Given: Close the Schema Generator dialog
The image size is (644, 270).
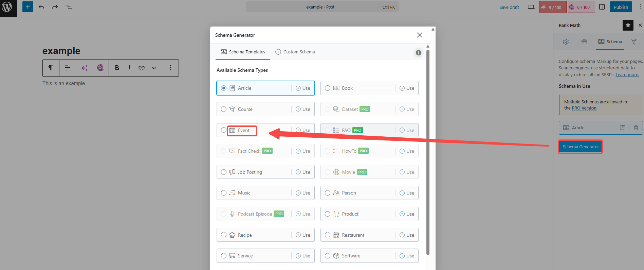Looking at the screenshot, I should 420,35.
